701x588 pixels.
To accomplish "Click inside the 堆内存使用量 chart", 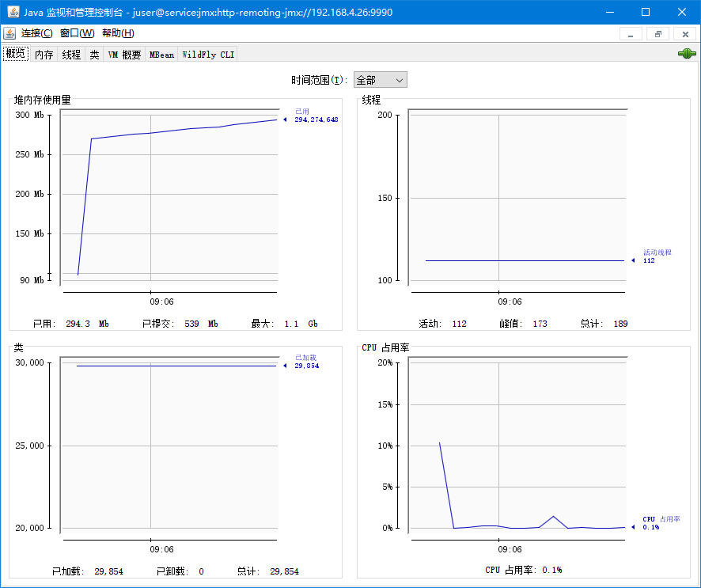I will [169, 197].
